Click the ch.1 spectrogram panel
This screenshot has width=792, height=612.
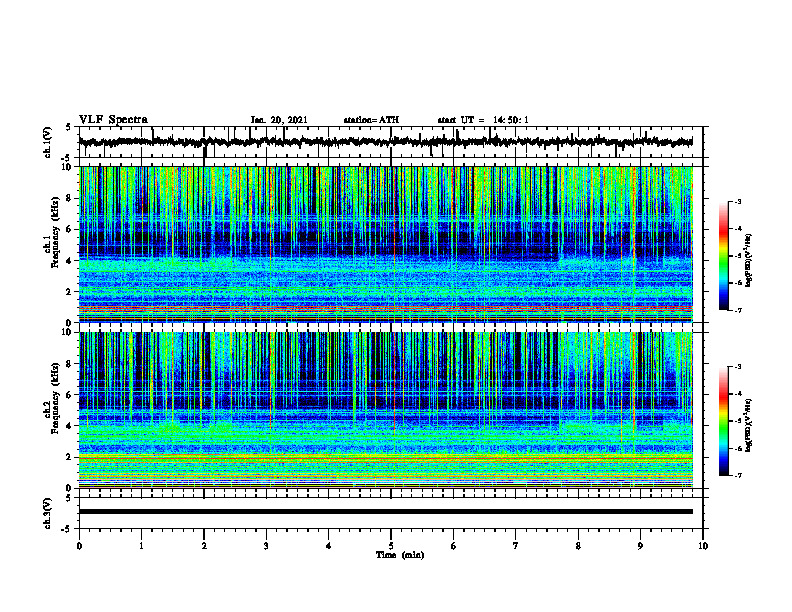pos(385,244)
